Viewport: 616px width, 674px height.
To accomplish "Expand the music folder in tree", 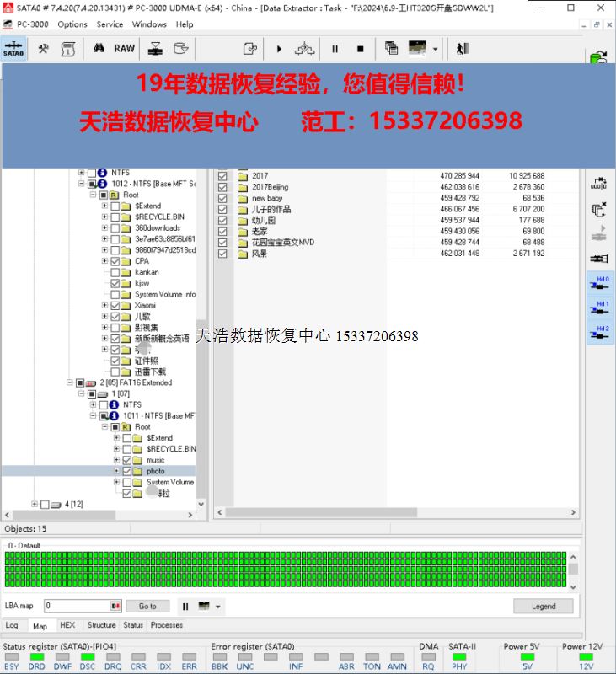I will click(116, 460).
